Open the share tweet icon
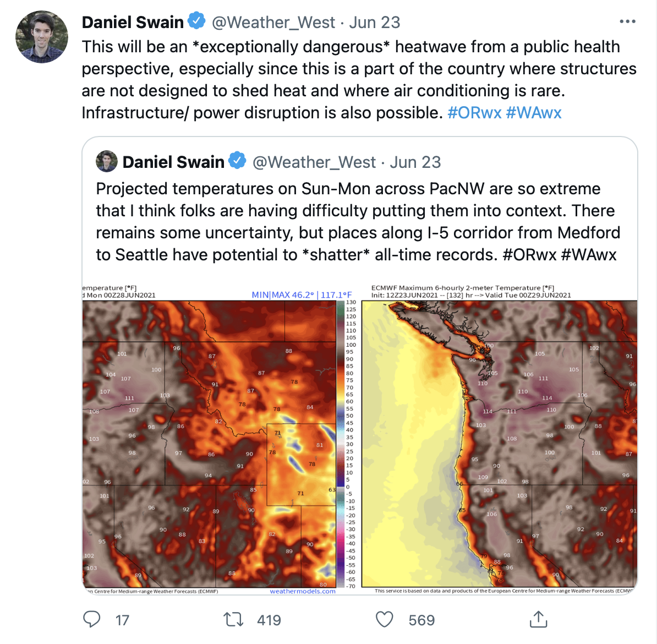Screen dimensions: 657x644 [538, 619]
